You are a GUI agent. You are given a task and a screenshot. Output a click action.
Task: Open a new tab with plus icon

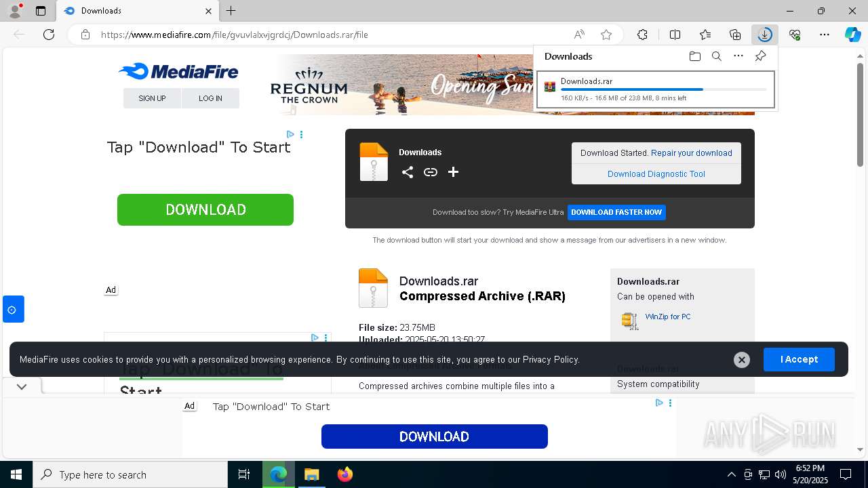[231, 11]
